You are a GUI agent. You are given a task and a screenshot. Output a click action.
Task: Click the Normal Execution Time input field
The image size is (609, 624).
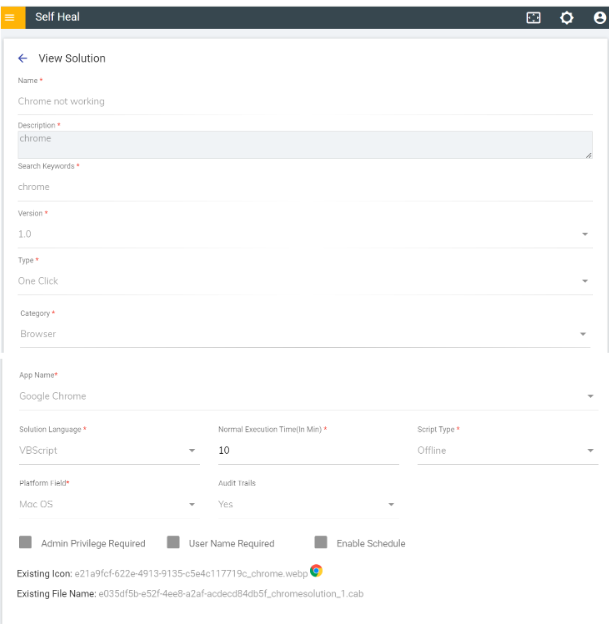(307, 451)
